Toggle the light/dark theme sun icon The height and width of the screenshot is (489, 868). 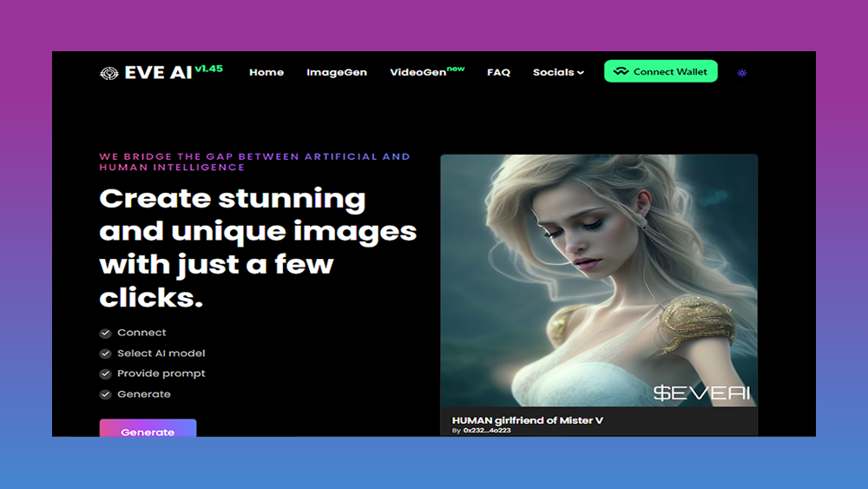(742, 73)
